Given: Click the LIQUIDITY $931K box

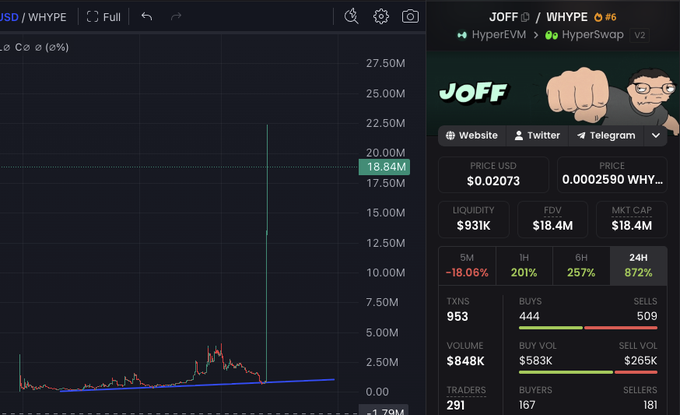Looking at the screenshot, I should [474, 219].
